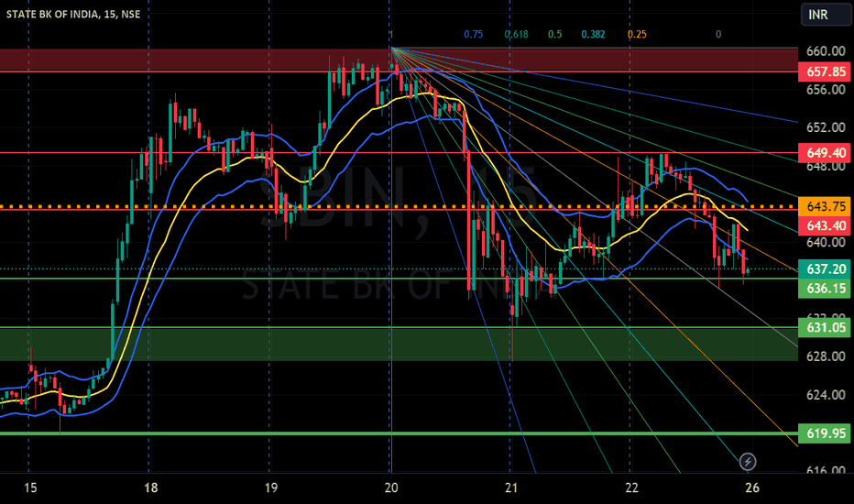Click the date 15 on time axis
This screenshot has height=504, width=854.
click(30, 488)
